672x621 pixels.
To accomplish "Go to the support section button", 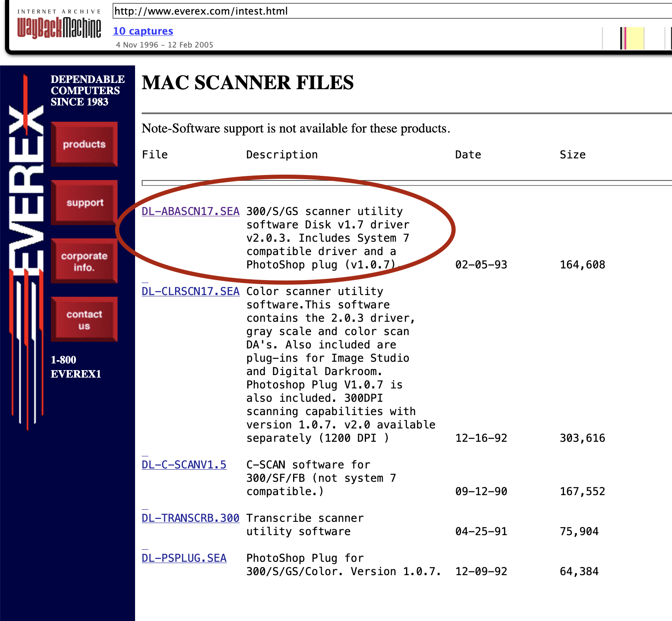I will [84, 203].
